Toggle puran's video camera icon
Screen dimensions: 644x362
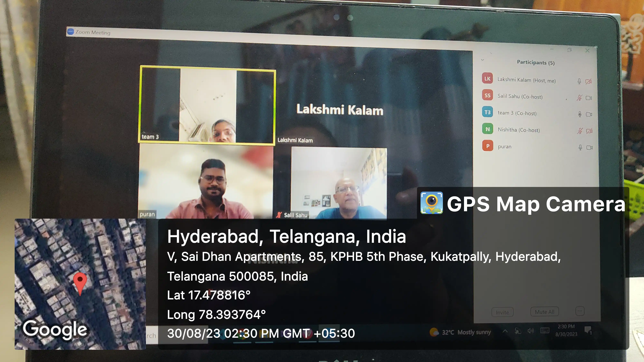tap(589, 147)
